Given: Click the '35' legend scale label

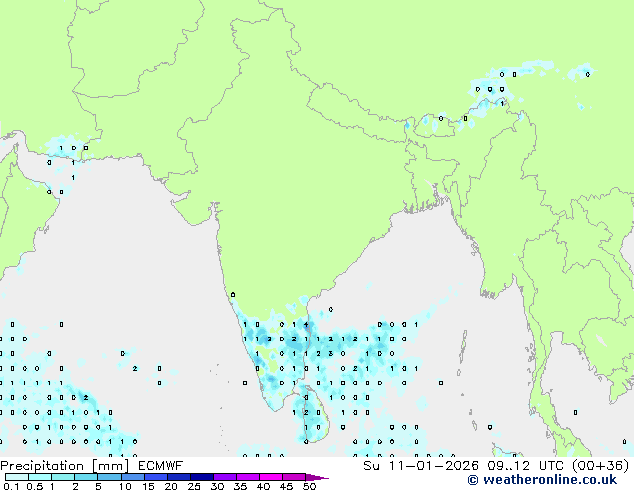Looking at the screenshot, I should click(240, 486).
